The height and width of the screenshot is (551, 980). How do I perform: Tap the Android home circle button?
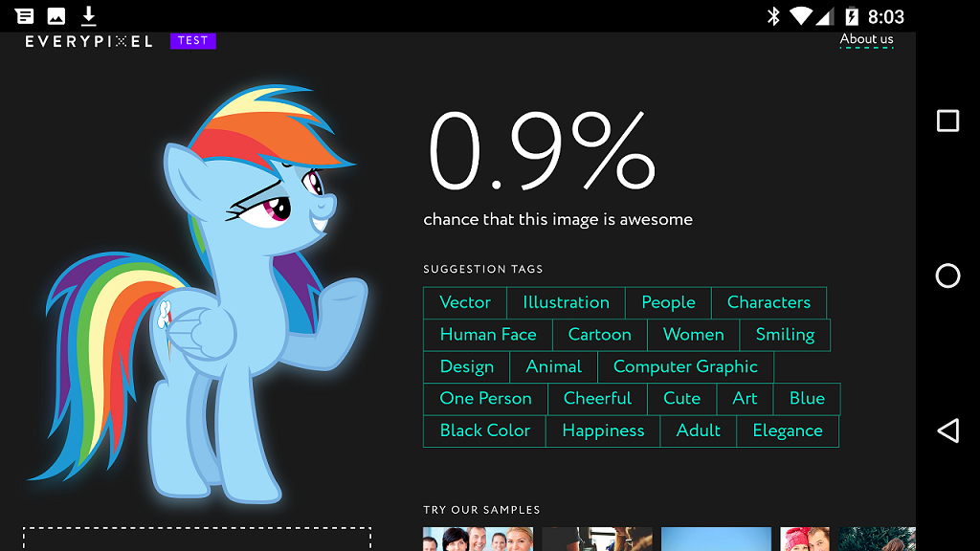pos(947,275)
